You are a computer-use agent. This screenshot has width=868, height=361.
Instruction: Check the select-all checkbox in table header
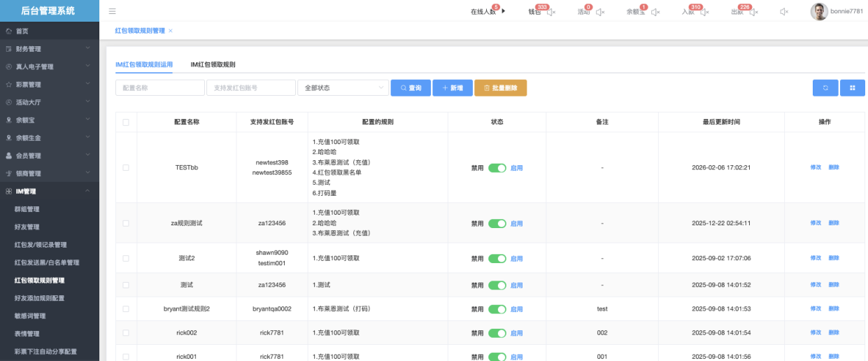pyautogui.click(x=126, y=122)
